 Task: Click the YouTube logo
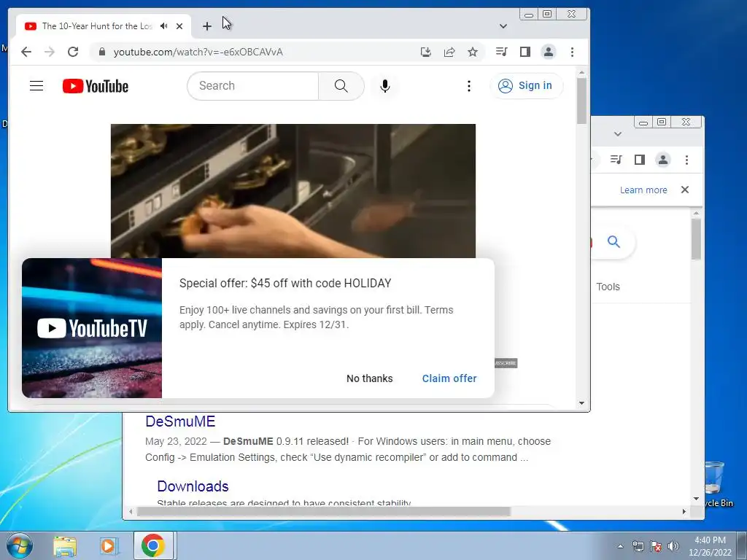[96, 86]
